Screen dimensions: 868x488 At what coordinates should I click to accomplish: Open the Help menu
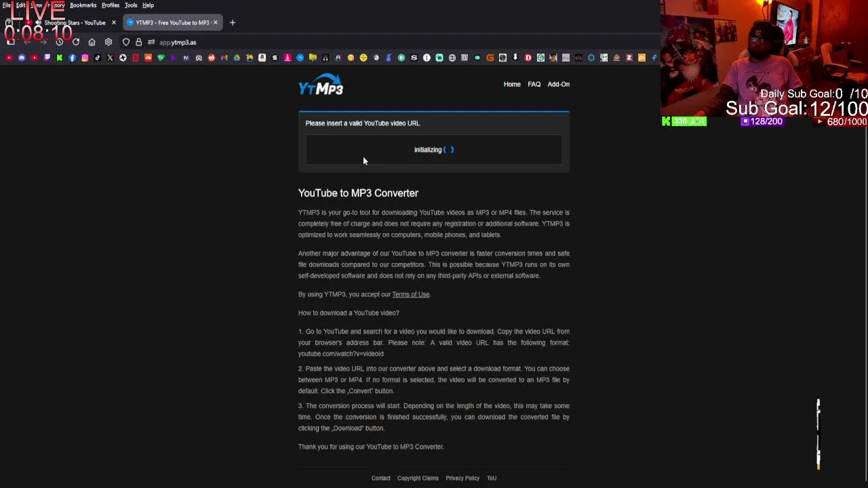click(148, 5)
